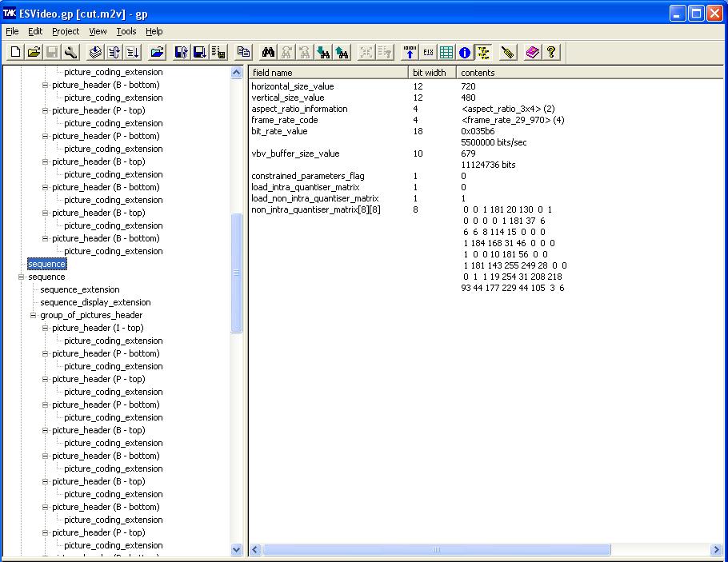
Task: Open the Tools menu
Action: click(126, 31)
